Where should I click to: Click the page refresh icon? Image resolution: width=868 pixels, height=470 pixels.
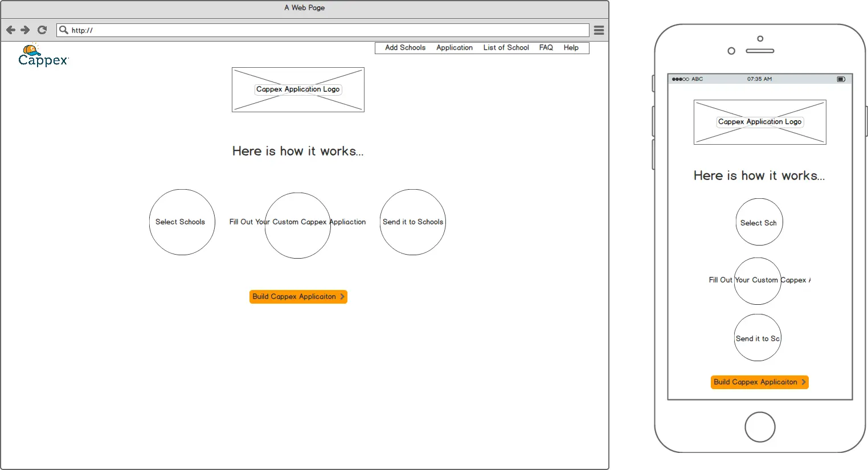pyautogui.click(x=42, y=30)
